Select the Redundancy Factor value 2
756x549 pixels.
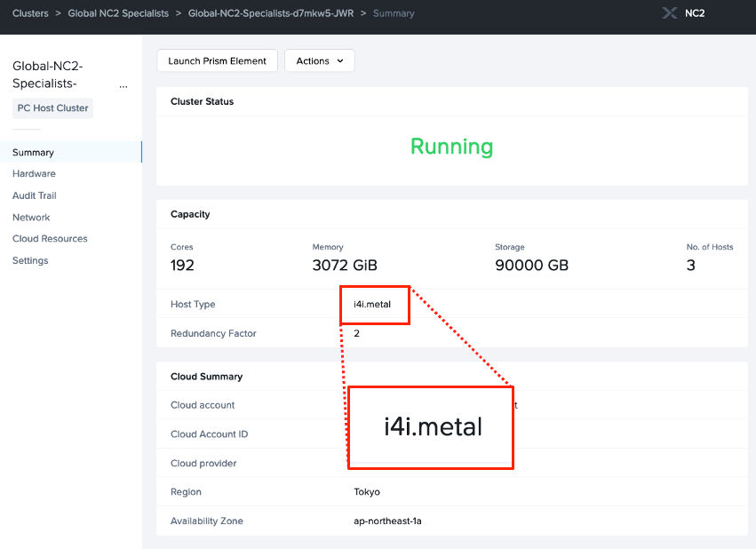(x=355, y=333)
